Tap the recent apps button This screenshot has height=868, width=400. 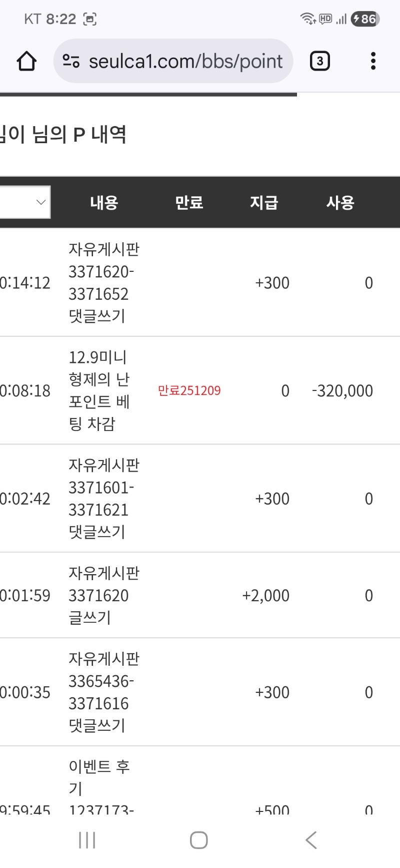pyautogui.click(x=86, y=840)
